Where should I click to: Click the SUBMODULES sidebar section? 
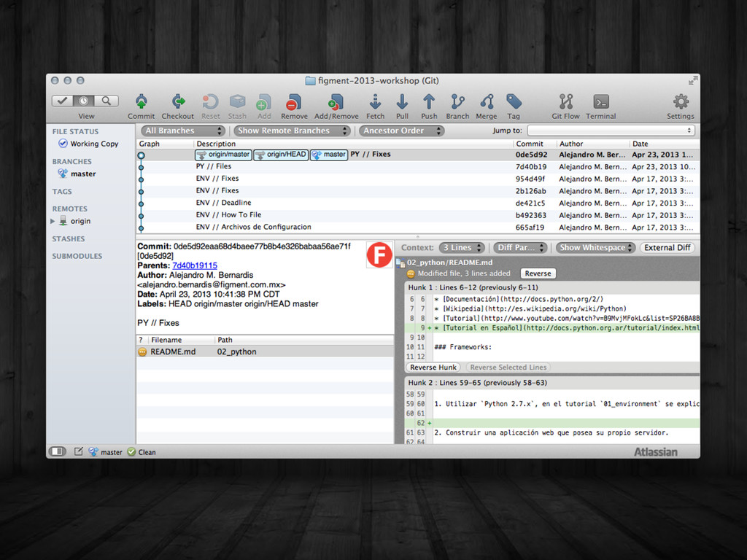tap(77, 256)
